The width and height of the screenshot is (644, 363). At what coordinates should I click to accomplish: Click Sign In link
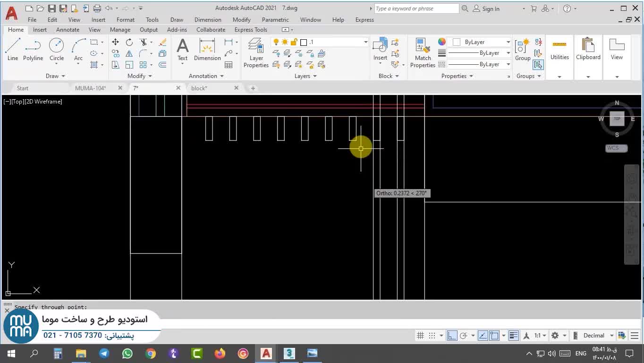tap(491, 9)
